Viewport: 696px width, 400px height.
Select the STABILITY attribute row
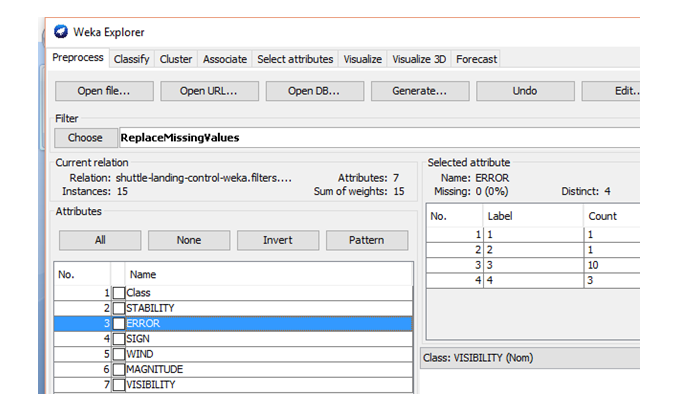point(233,308)
